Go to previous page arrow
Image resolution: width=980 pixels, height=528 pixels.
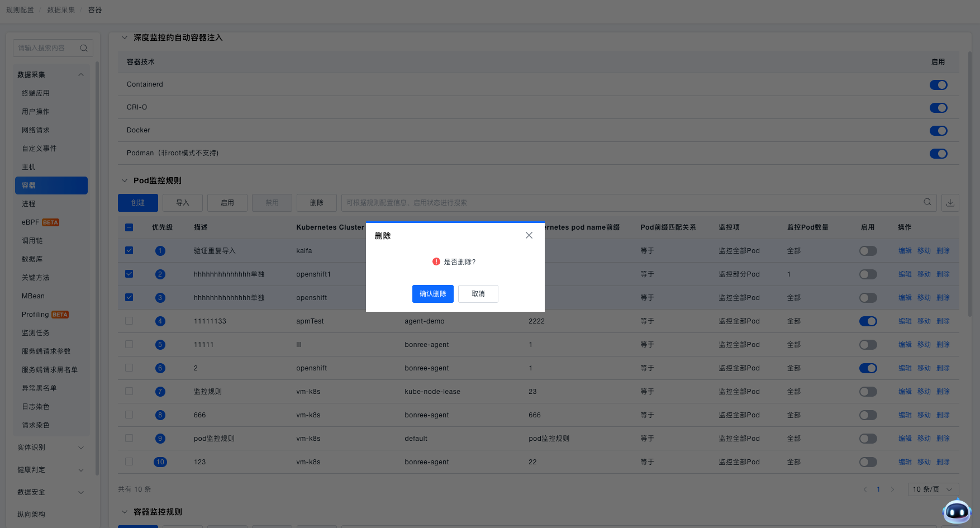[x=865, y=489]
